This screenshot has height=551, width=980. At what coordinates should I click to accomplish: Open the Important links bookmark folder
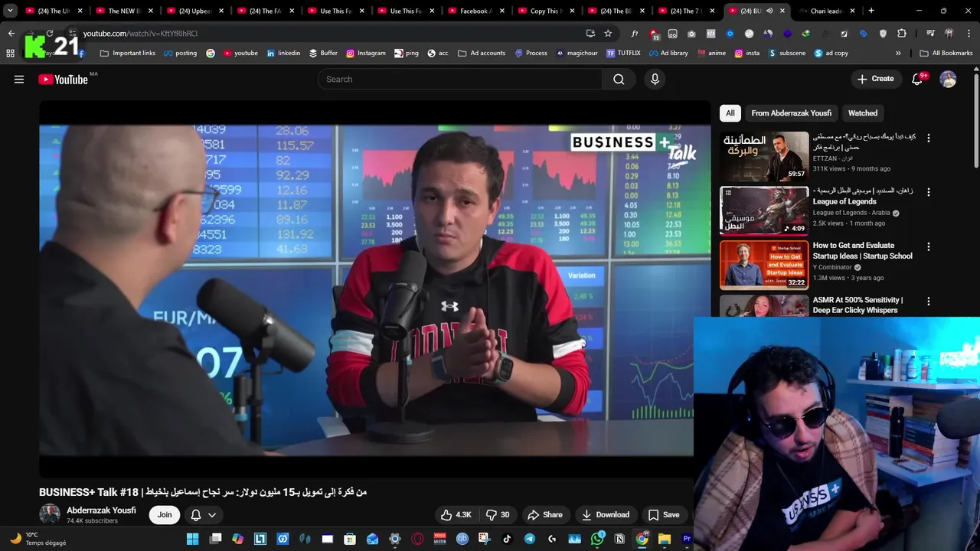coord(128,53)
